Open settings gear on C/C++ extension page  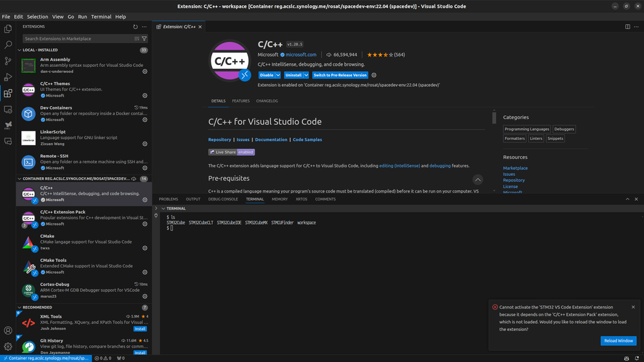tap(374, 75)
